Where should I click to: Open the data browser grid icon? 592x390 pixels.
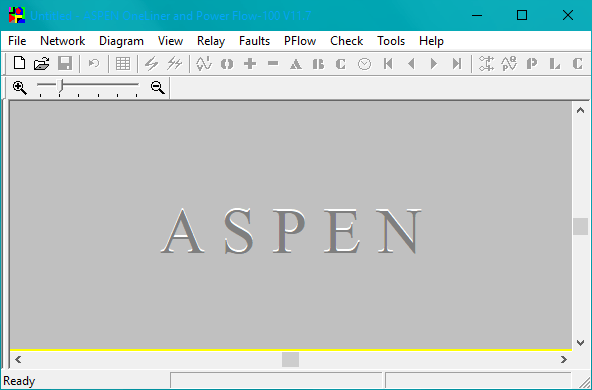123,64
